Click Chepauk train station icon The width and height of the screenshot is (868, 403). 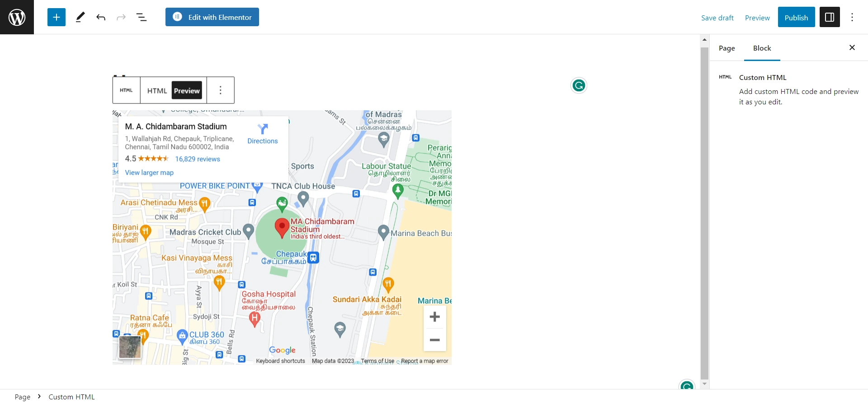point(313,258)
